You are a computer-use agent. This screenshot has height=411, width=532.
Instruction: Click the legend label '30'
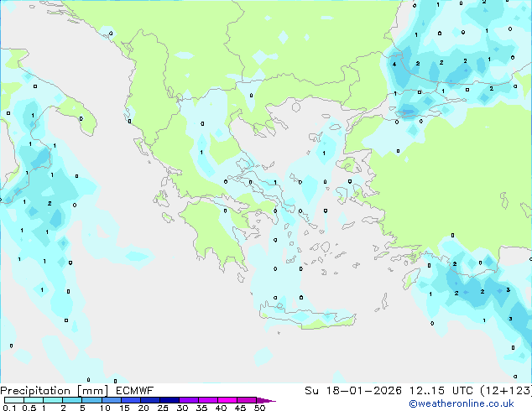click(x=182, y=408)
